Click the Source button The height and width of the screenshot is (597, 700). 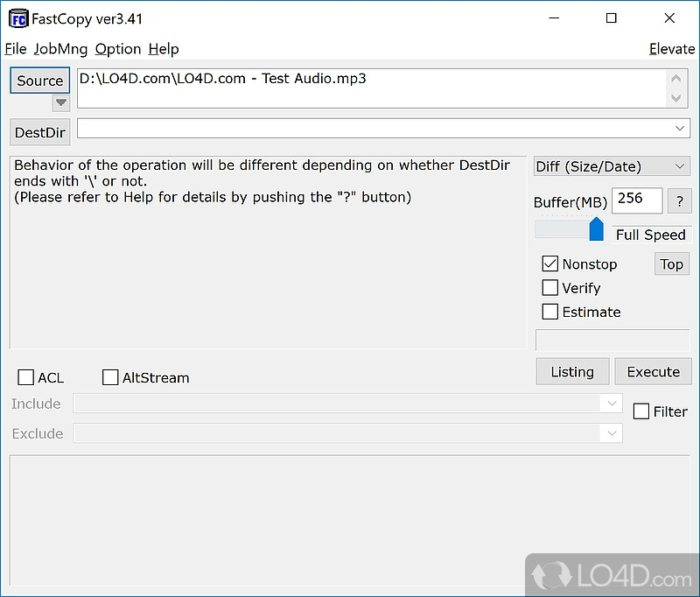(39, 81)
